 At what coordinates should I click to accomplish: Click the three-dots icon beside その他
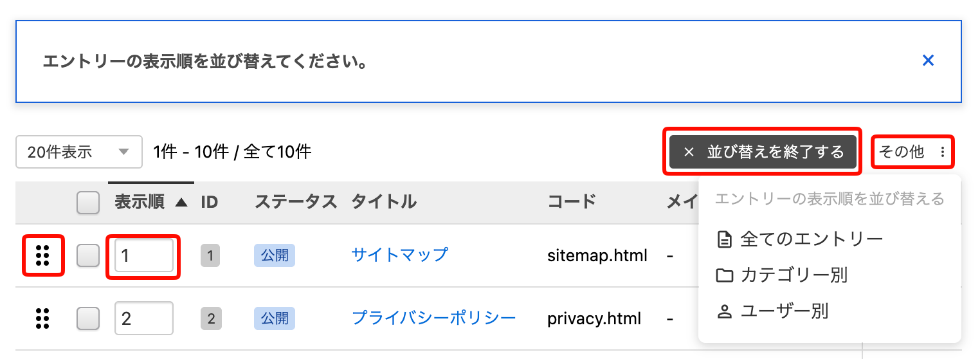coord(943,152)
